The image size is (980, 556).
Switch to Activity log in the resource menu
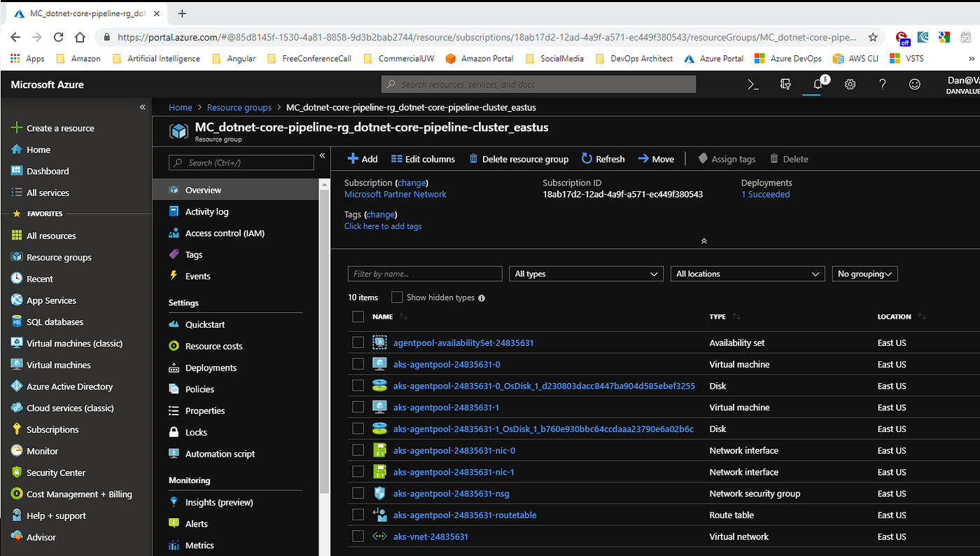[207, 211]
